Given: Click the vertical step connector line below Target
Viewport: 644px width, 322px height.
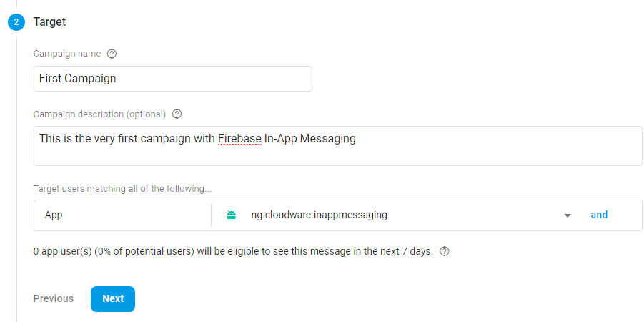Looking at the screenshot, I should pos(17,177).
